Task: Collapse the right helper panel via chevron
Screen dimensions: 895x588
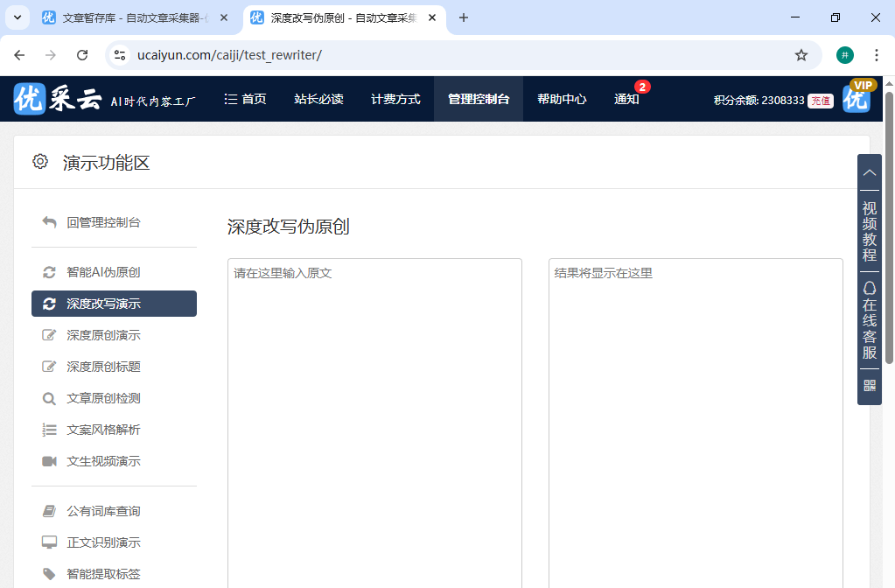Action: pyautogui.click(x=869, y=172)
